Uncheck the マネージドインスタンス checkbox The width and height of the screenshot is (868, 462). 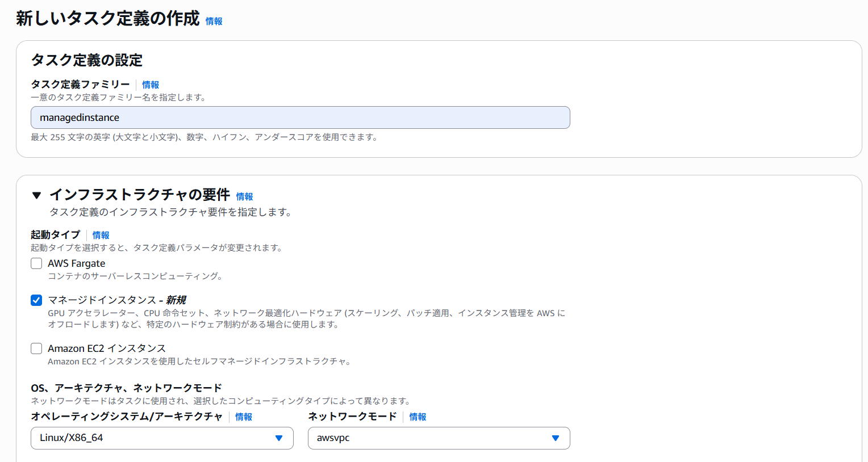pyautogui.click(x=36, y=300)
